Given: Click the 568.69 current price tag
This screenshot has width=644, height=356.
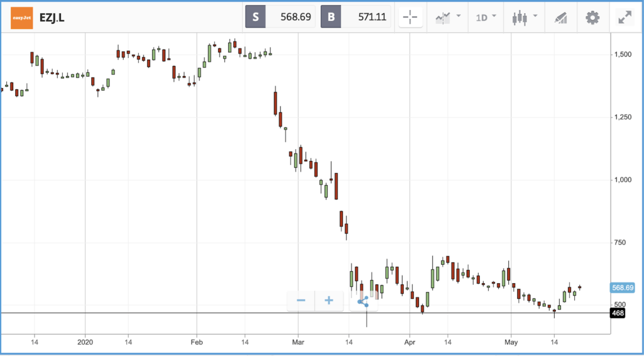Looking at the screenshot, I should (x=623, y=288).
